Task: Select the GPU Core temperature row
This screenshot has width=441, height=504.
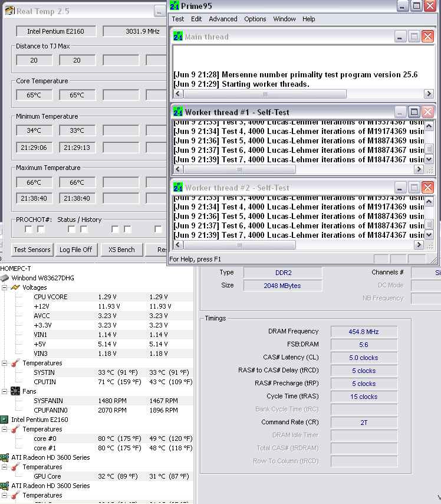Action: pyautogui.click(x=96, y=476)
